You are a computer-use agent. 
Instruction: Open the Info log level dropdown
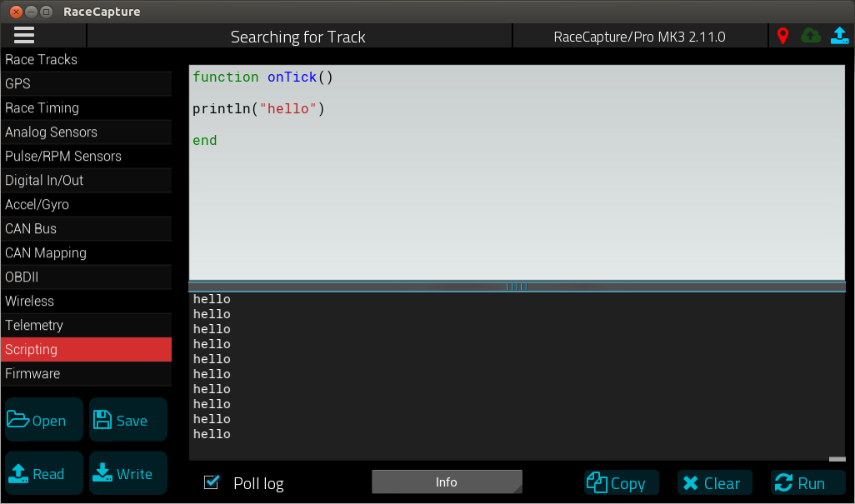(x=447, y=482)
